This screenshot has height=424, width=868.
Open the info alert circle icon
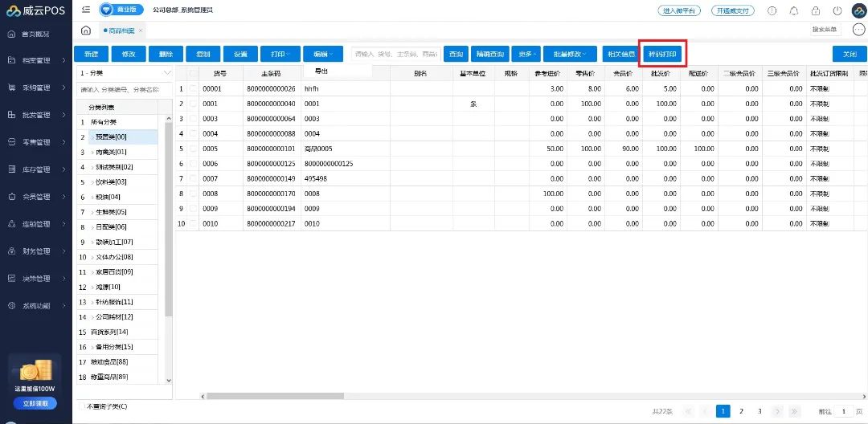click(x=772, y=11)
